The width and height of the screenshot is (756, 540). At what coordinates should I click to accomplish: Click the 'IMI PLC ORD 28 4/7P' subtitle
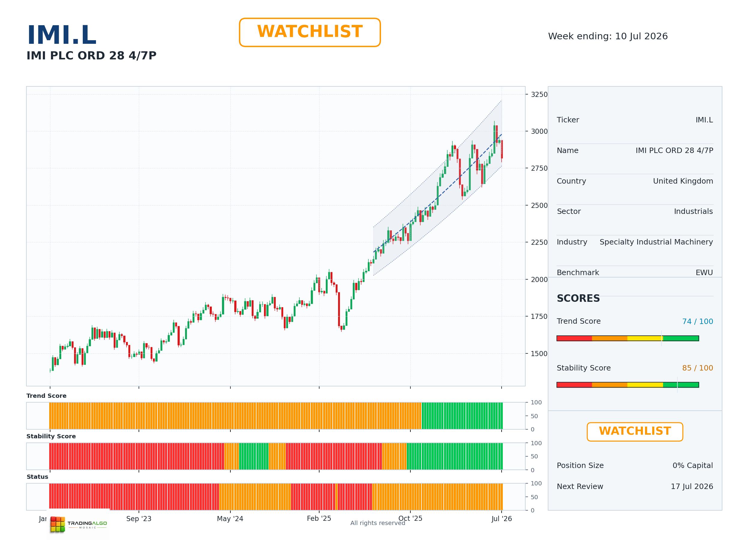click(x=91, y=55)
